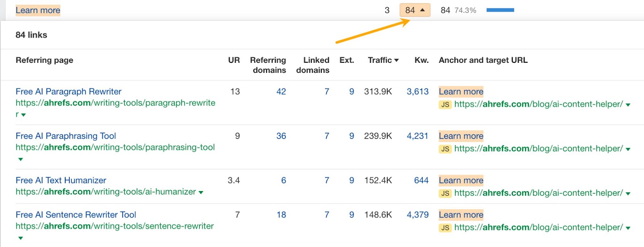
Task: Collapse the highlighted 84 links button
Action: click(415, 10)
